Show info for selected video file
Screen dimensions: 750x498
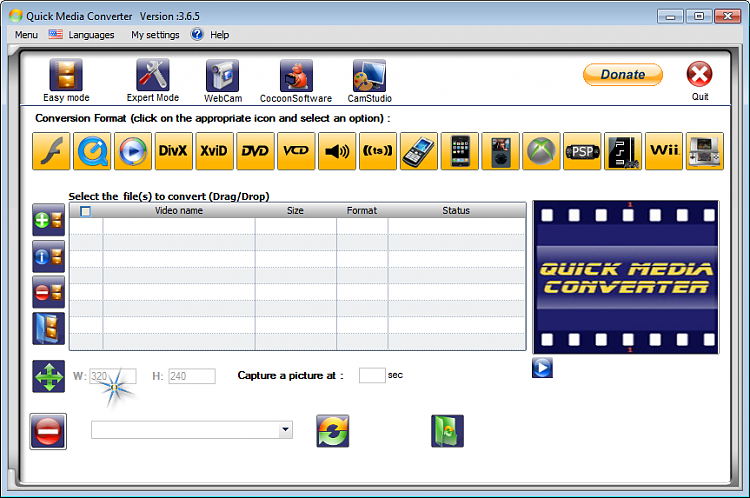[49, 256]
